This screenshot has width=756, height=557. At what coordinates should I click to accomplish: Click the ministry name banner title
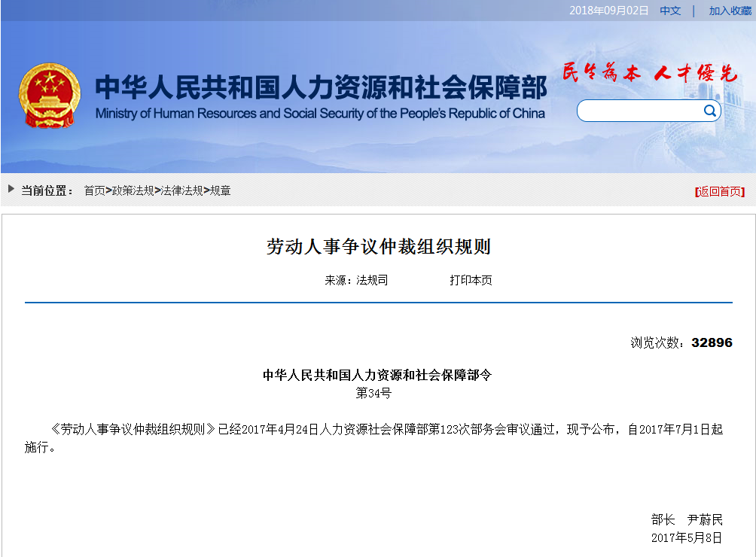click(321, 87)
